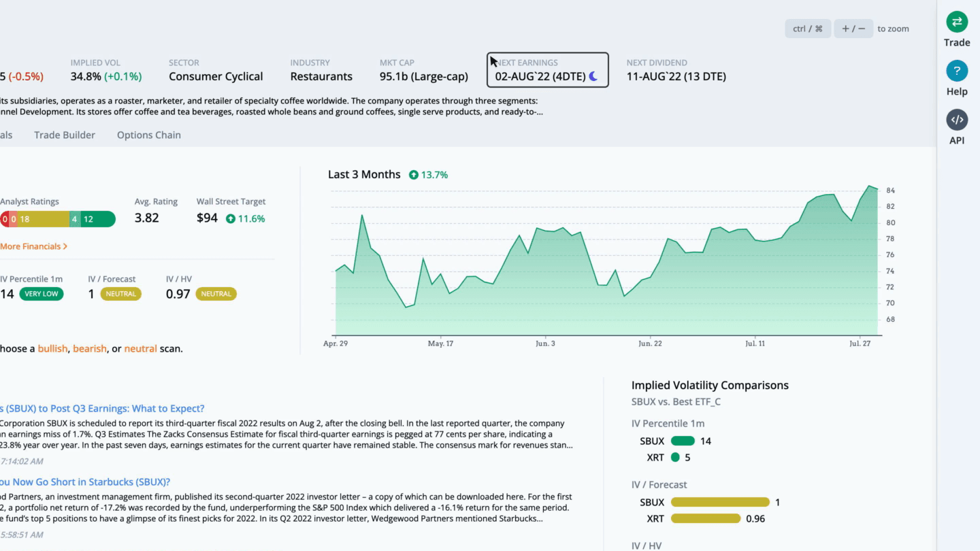
Task: Click the SBUX IV Percentile green bar
Action: (683, 441)
